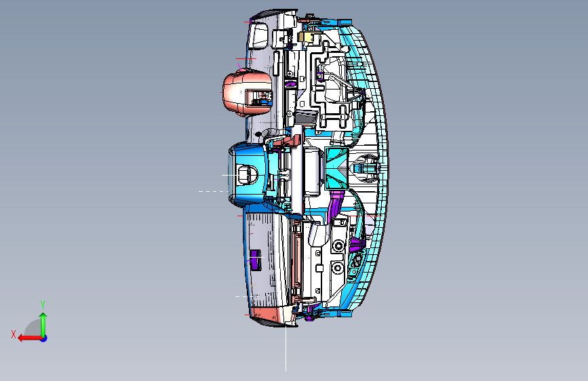Select the vertical white cylindrical shaft

pyautogui.click(x=296, y=171)
